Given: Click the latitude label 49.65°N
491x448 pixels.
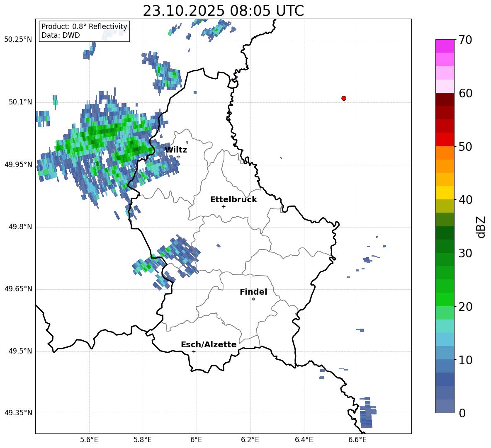Looking at the screenshot, I should pyautogui.click(x=18, y=289).
